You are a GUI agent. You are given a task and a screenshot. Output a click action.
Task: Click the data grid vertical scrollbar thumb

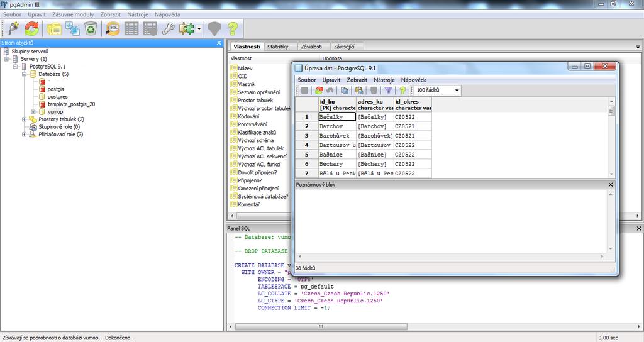coord(611,111)
